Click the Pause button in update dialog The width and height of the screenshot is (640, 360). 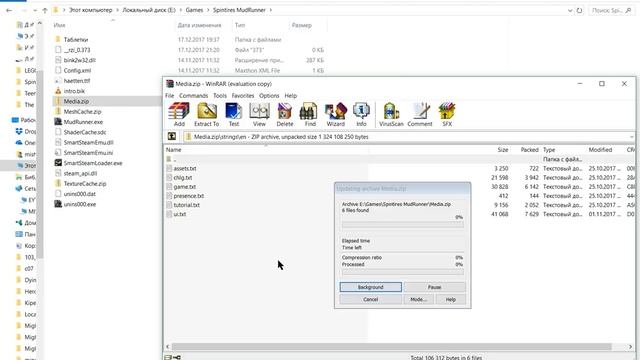pos(434,287)
